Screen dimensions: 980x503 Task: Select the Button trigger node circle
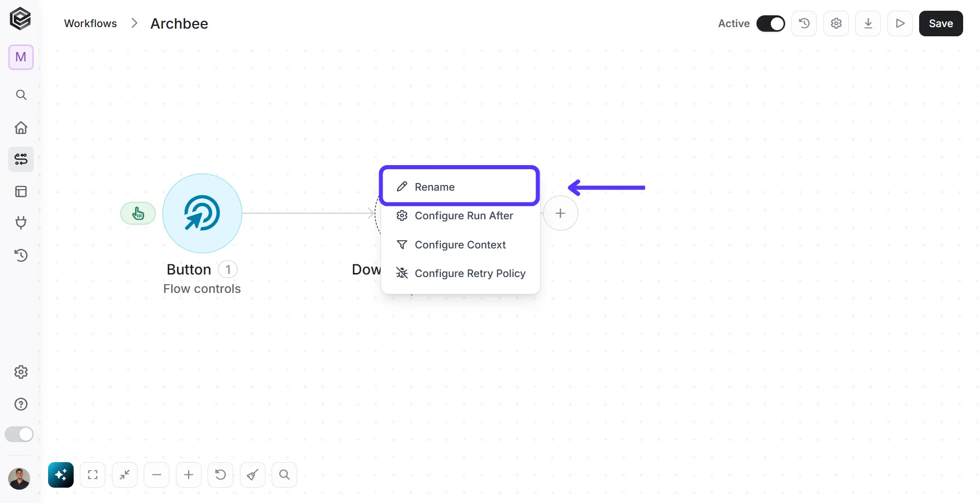(x=202, y=213)
